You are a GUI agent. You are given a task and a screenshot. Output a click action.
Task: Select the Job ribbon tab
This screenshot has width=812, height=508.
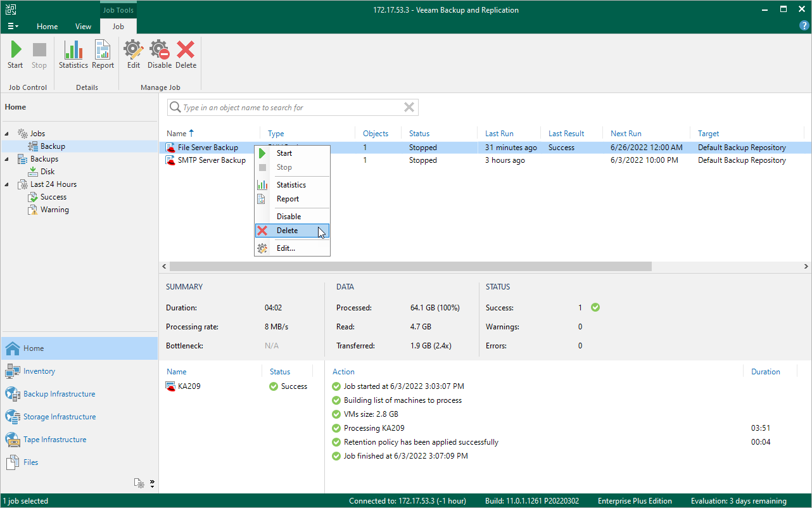(x=118, y=27)
